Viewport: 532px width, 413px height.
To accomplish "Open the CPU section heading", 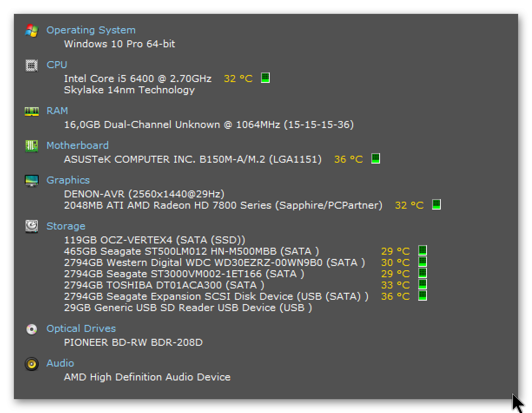I will [x=57, y=65].
